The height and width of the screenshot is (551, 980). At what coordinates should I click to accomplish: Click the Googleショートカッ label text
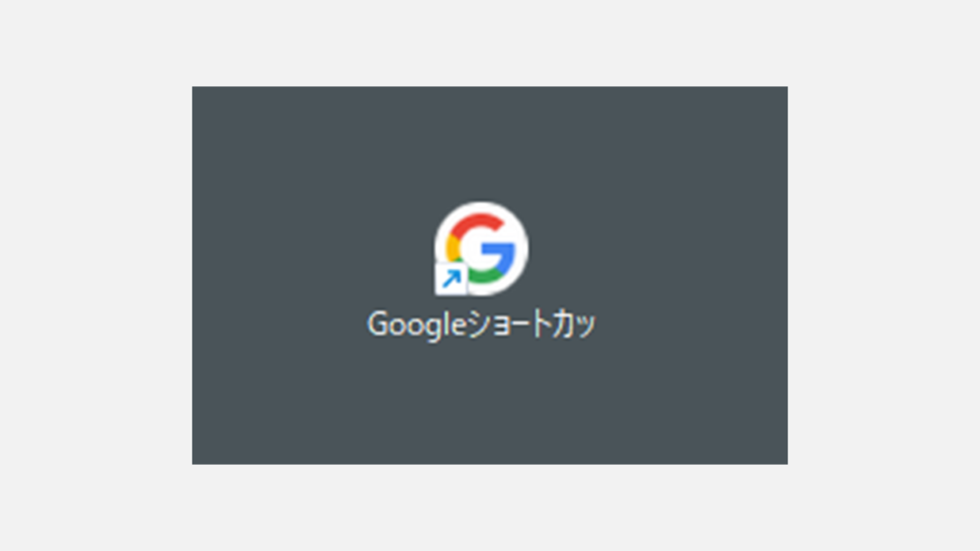point(481,325)
